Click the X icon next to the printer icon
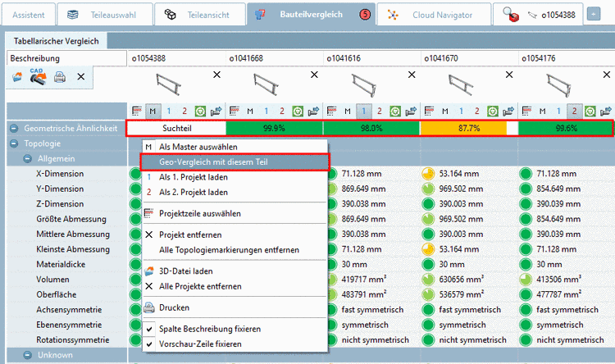 [81, 77]
